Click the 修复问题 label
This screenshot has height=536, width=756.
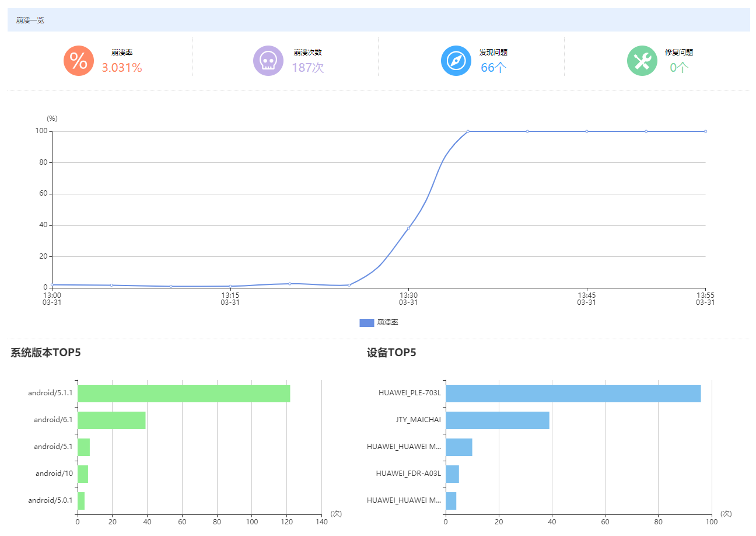679,53
